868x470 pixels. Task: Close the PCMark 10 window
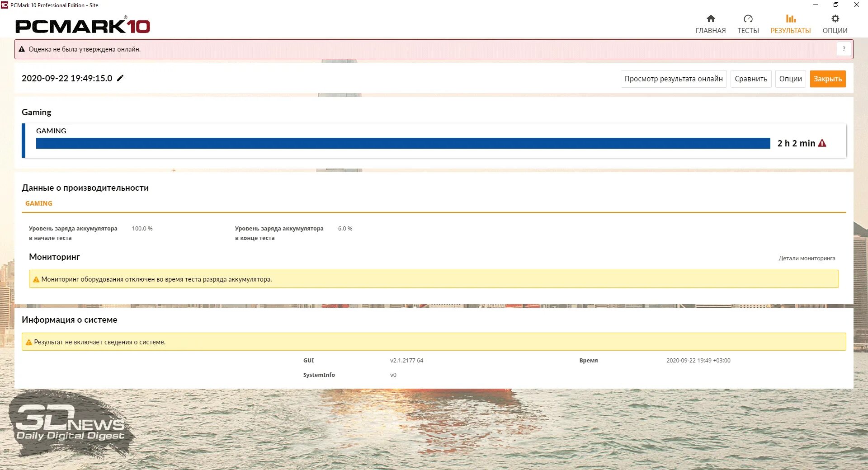pos(856,5)
